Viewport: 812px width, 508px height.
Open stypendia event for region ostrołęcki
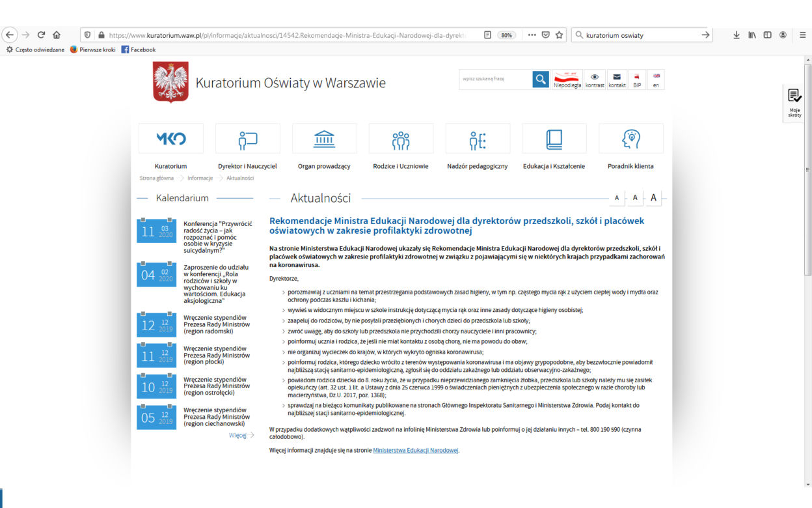[217, 386]
